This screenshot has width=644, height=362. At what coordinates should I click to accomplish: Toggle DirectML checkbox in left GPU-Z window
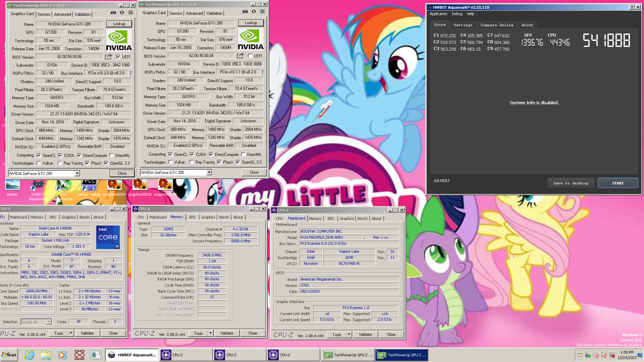pos(111,155)
